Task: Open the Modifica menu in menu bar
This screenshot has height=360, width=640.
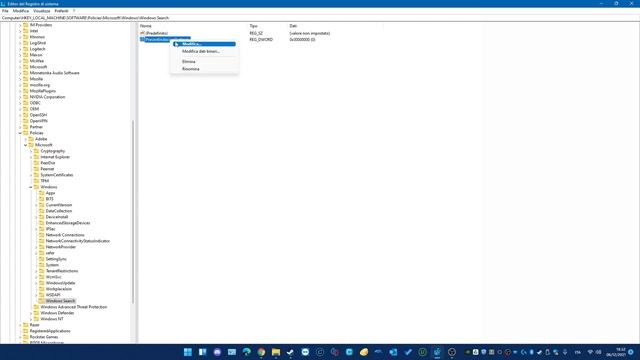Action: click(x=20, y=11)
